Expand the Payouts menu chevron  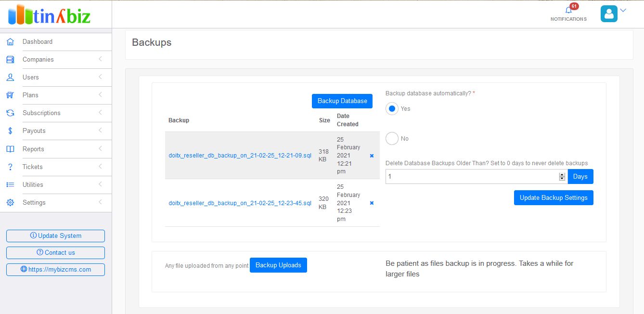tap(100, 131)
